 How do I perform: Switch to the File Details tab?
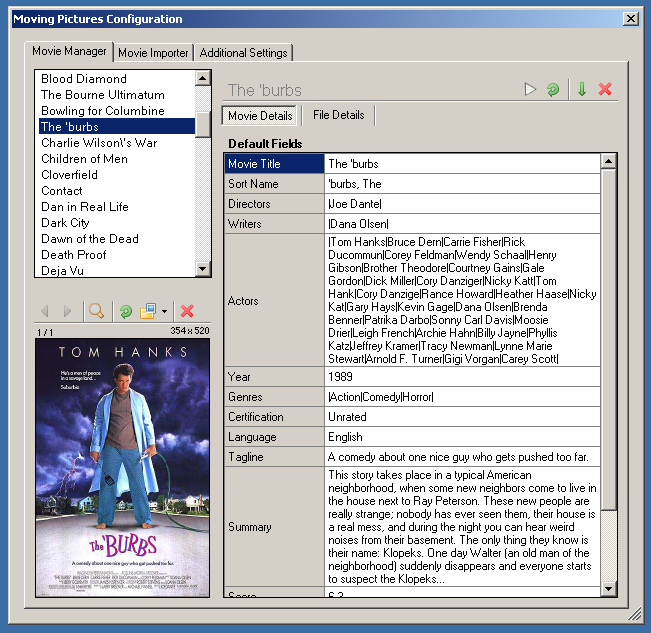click(x=338, y=115)
